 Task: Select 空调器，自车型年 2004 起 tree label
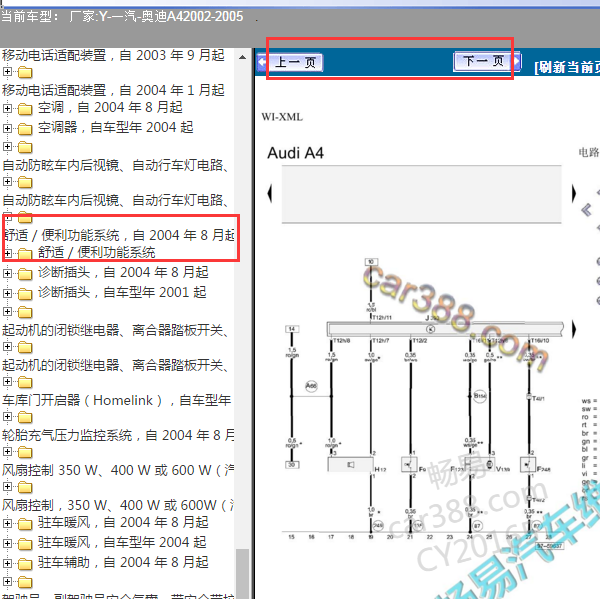coord(116,127)
